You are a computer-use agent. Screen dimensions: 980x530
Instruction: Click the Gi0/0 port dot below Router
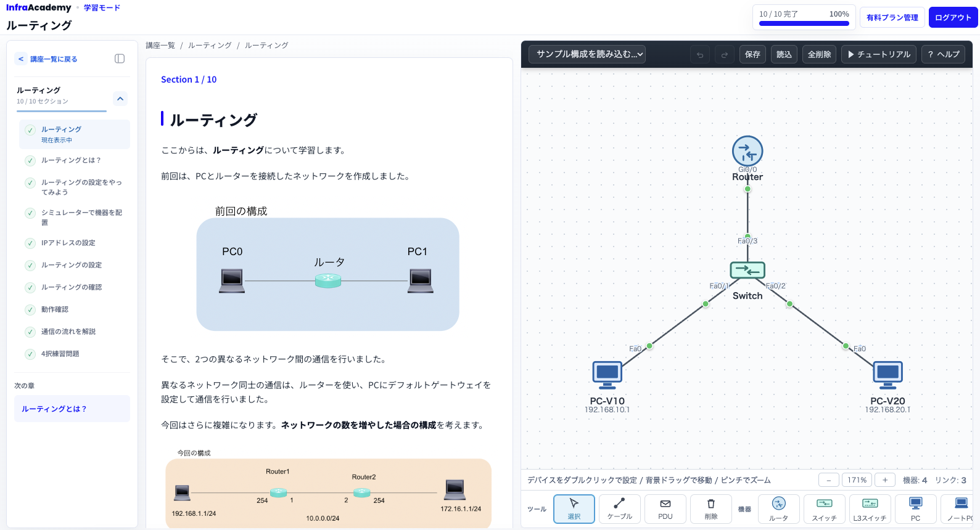pos(747,189)
